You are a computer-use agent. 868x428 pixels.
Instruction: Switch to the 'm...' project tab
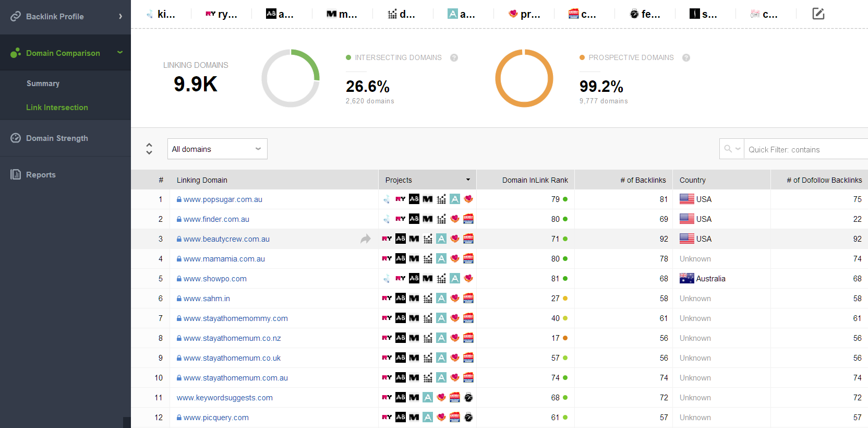pyautogui.click(x=342, y=14)
